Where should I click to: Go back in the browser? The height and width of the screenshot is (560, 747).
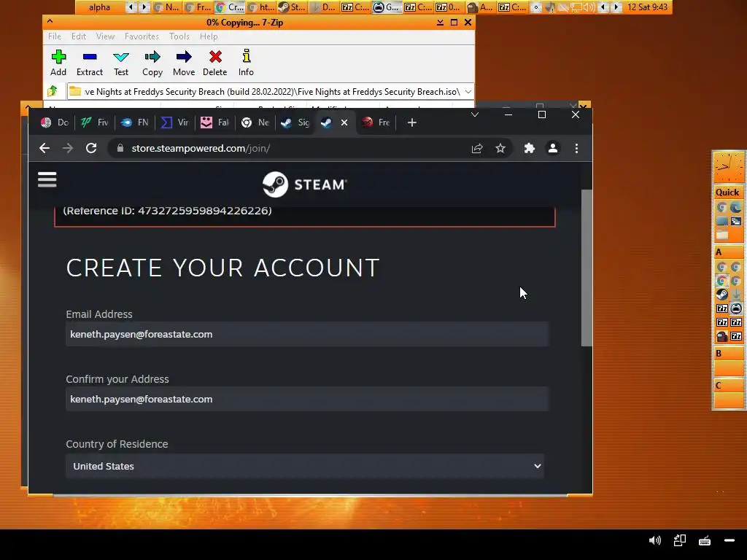point(44,148)
